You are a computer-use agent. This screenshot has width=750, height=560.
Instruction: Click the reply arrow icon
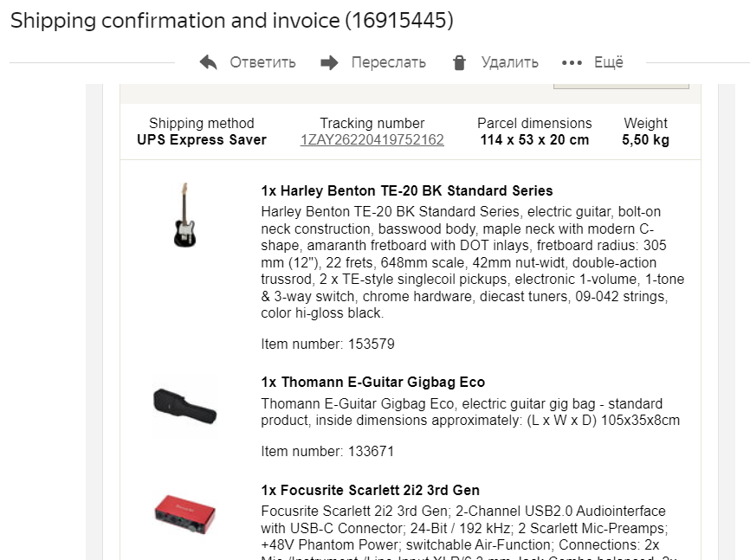pyautogui.click(x=208, y=62)
